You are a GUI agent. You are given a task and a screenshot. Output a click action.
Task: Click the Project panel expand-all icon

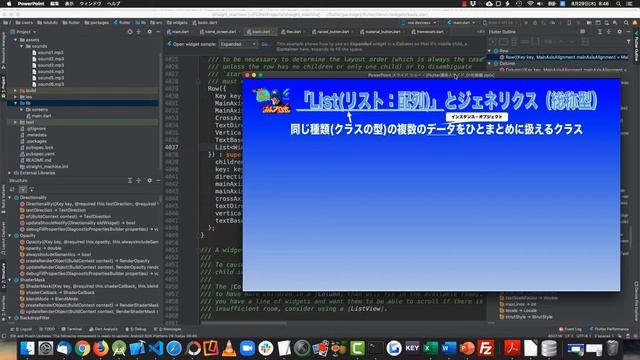[139, 31]
